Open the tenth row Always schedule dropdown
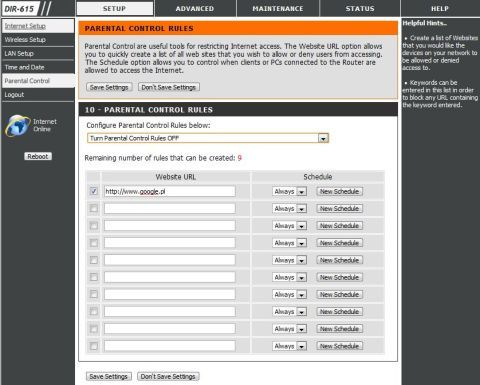This screenshot has width=480, height=385. pyautogui.click(x=289, y=346)
